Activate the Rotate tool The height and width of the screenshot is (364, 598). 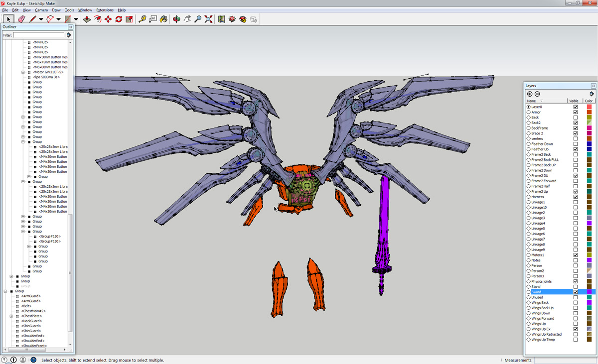pyautogui.click(x=119, y=19)
